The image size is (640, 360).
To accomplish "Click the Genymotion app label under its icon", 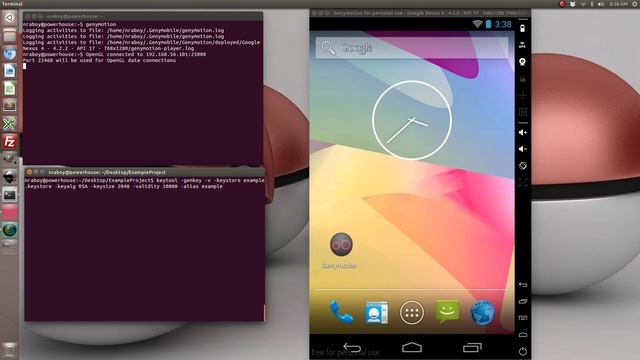I will pyautogui.click(x=340, y=266).
